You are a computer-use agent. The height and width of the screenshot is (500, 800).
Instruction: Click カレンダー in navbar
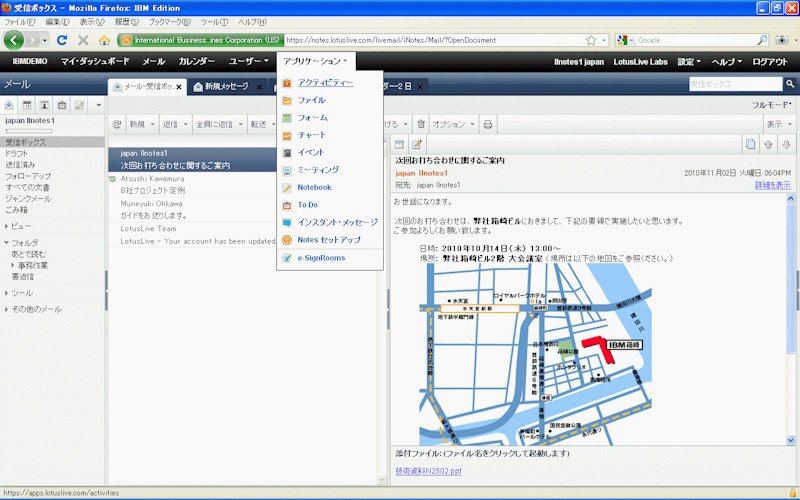pos(196,61)
